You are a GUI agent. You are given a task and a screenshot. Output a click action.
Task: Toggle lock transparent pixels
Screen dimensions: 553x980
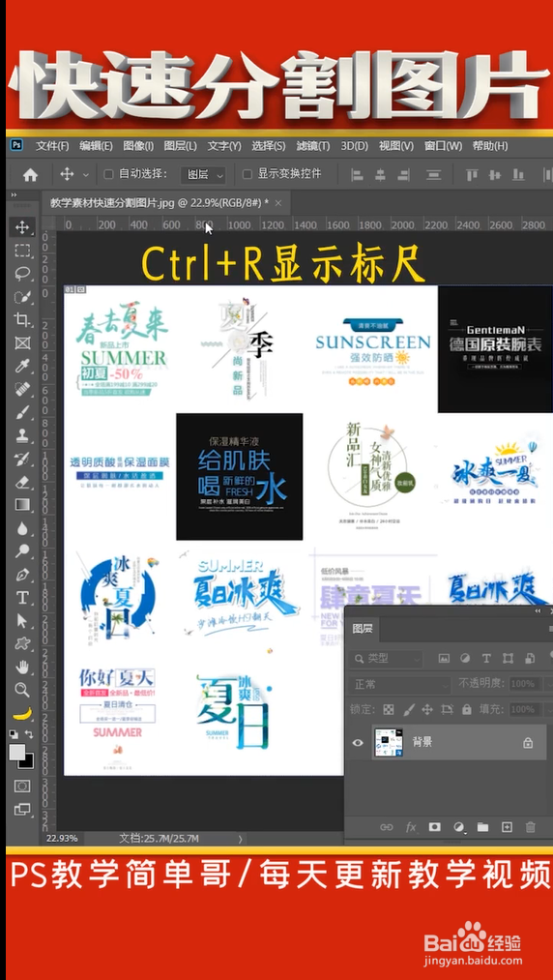[x=388, y=709]
